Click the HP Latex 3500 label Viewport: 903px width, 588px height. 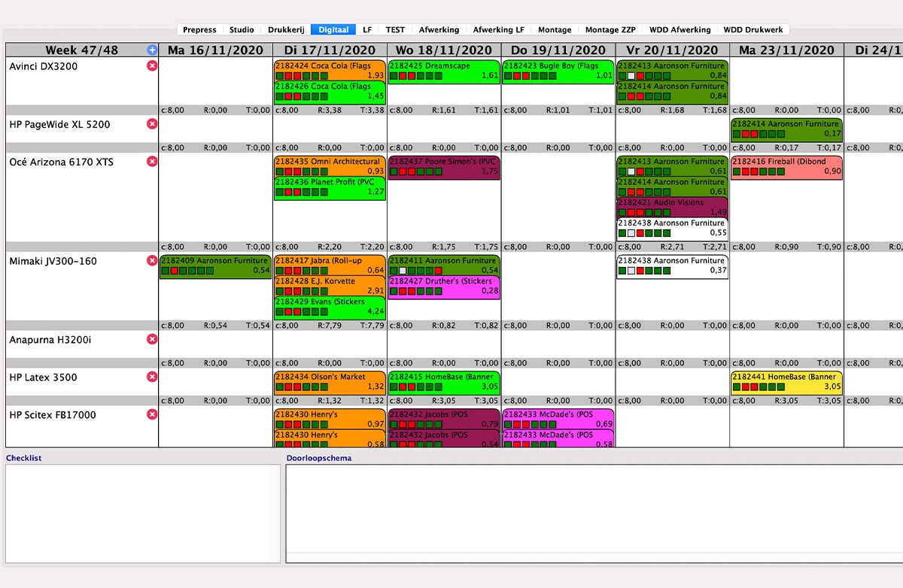coord(43,377)
